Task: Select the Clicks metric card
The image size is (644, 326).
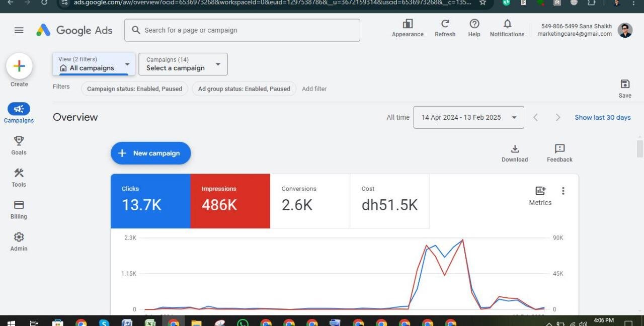Action: click(x=150, y=201)
